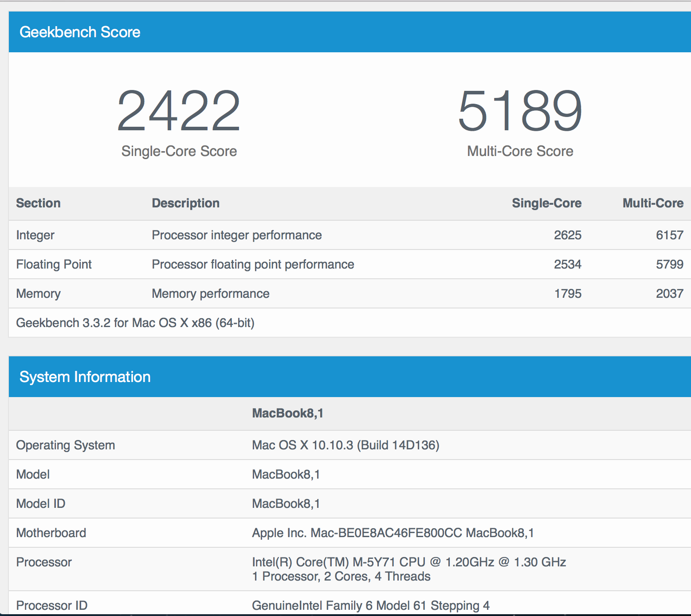The image size is (691, 616).
Task: Click the Geekbench Score header title
Action: [80, 32]
